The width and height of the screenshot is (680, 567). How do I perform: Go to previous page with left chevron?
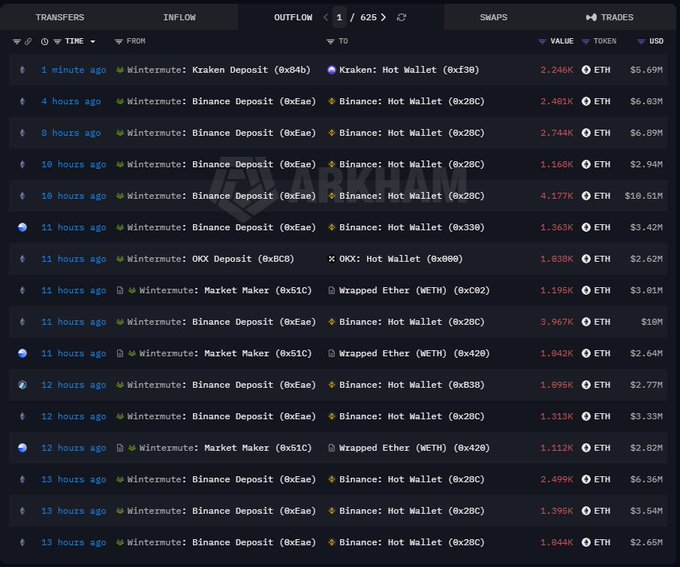click(326, 17)
